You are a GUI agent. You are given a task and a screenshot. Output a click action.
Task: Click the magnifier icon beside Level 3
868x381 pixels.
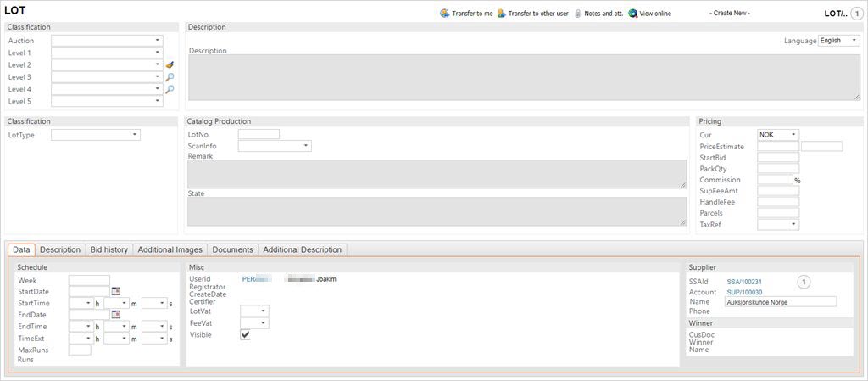(x=170, y=77)
